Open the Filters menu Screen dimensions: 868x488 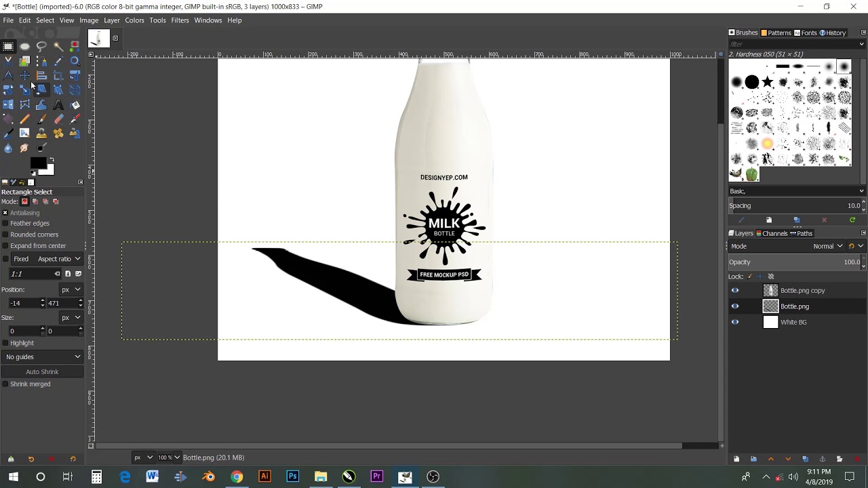click(x=180, y=20)
